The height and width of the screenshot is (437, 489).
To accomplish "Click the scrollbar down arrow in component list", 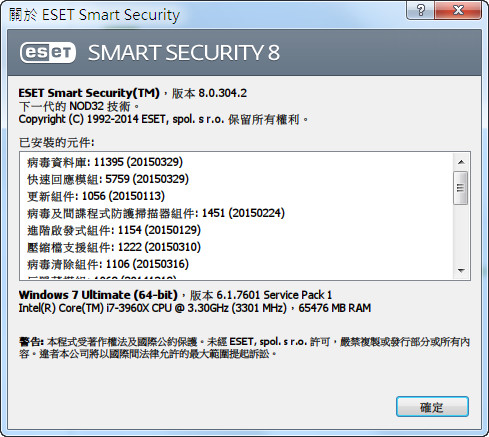I will pyautogui.click(x=461, y=270).
